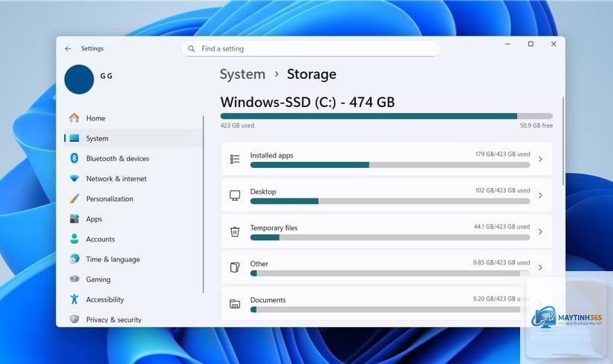
Task: Open Gaming settings
Action: [133, 279]
